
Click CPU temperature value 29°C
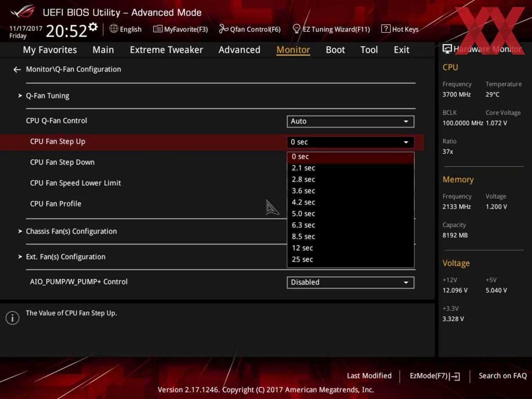pos(492,94)
